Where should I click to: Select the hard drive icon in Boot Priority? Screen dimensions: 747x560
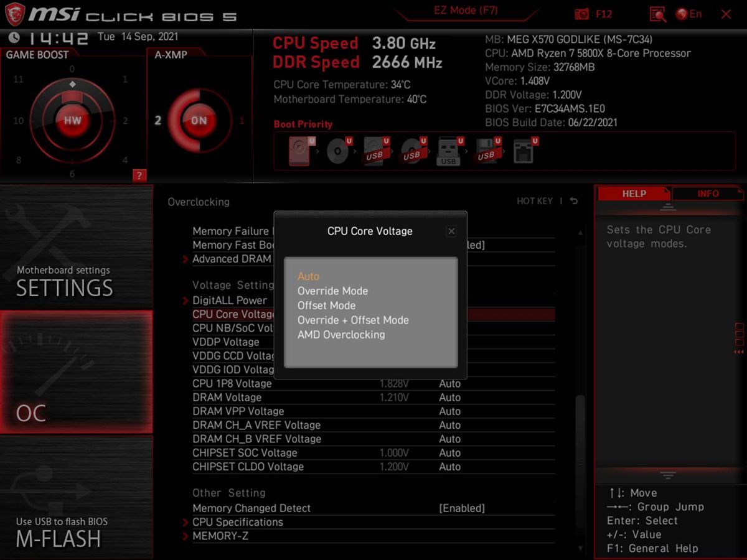pos(300,150)
